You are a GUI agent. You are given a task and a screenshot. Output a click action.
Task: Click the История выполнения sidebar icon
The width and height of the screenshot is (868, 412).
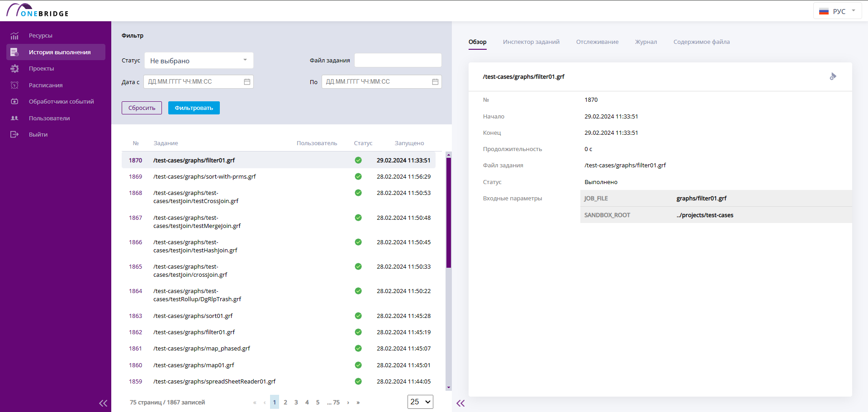14,52
